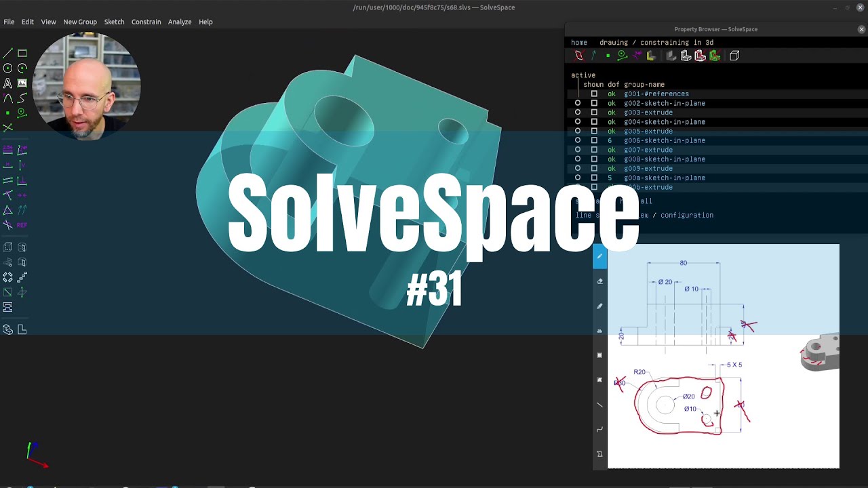Open the New Group menu
The height and width of the screenshot is (488, 868).
[x=80, y=22]
